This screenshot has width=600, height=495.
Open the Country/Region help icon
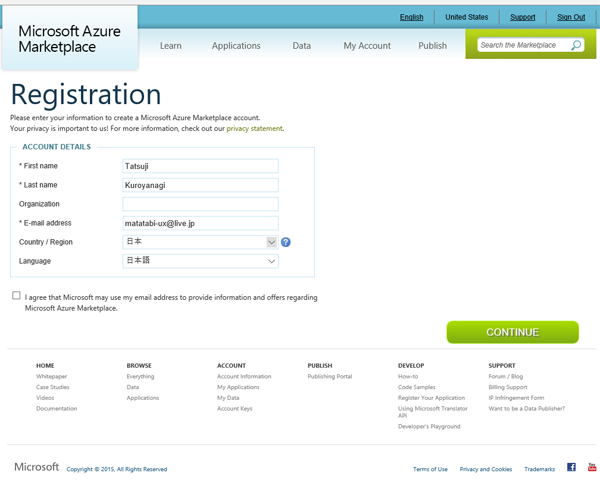[x=285, y=242]
